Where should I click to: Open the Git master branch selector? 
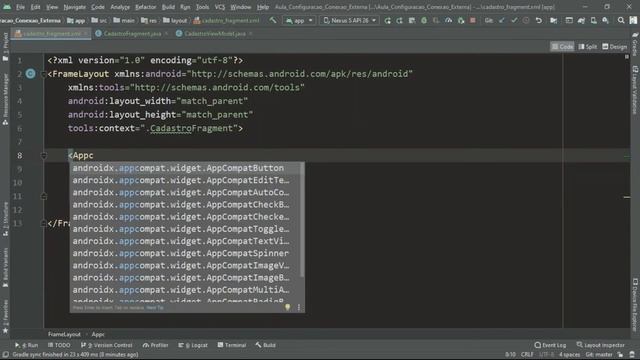pos(600,354)
